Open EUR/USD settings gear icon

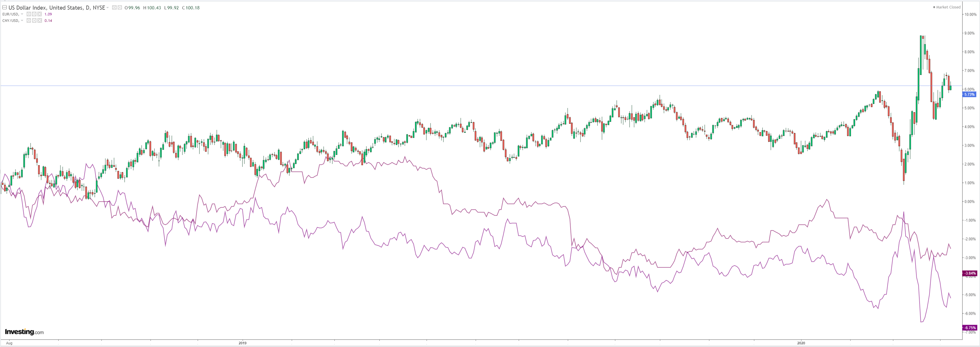pyautogui.click(x=34, y=14)
